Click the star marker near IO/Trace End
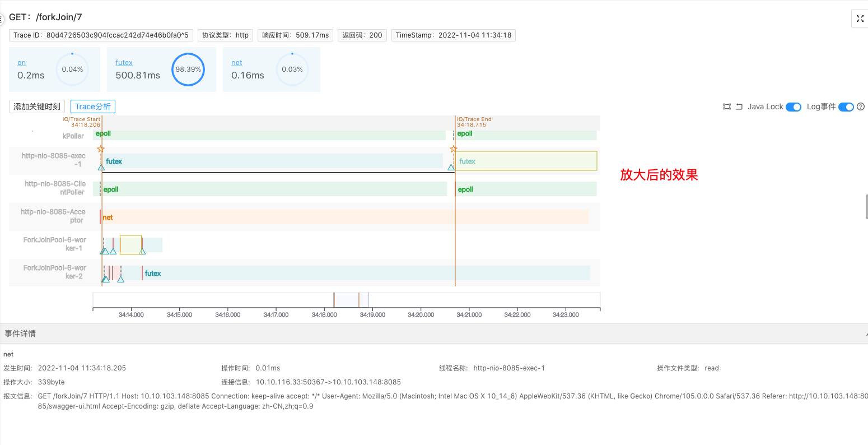 pyautogui.click(x=454, y=149)
